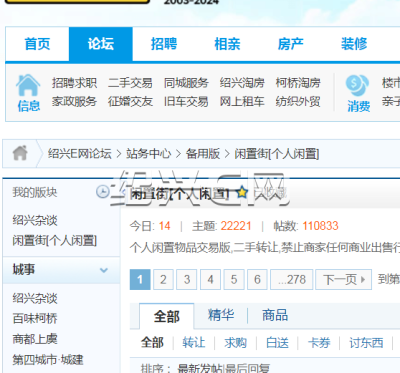Image resolution: width=400 pixels, height=373 pixels.
Task: Switch to the 相亲 tab
Action: pos(227,44)
